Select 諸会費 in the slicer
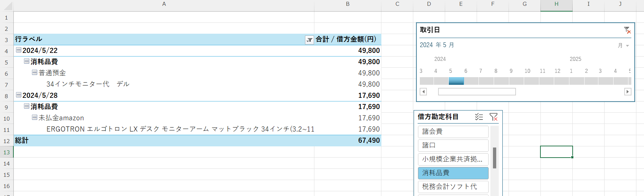The width and height of the screenshot is (644, 196). [x=453, y=132]
